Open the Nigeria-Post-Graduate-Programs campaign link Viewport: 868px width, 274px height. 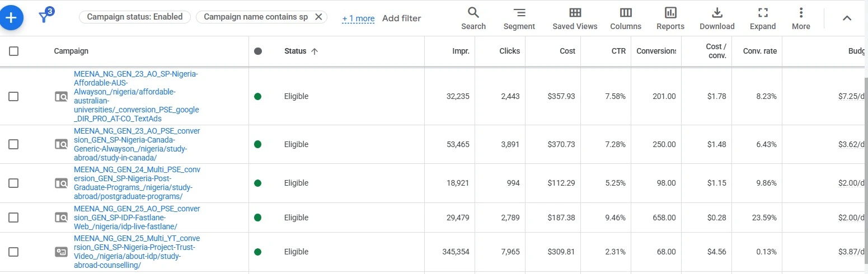pyautogui.click(x=137, y=183)
